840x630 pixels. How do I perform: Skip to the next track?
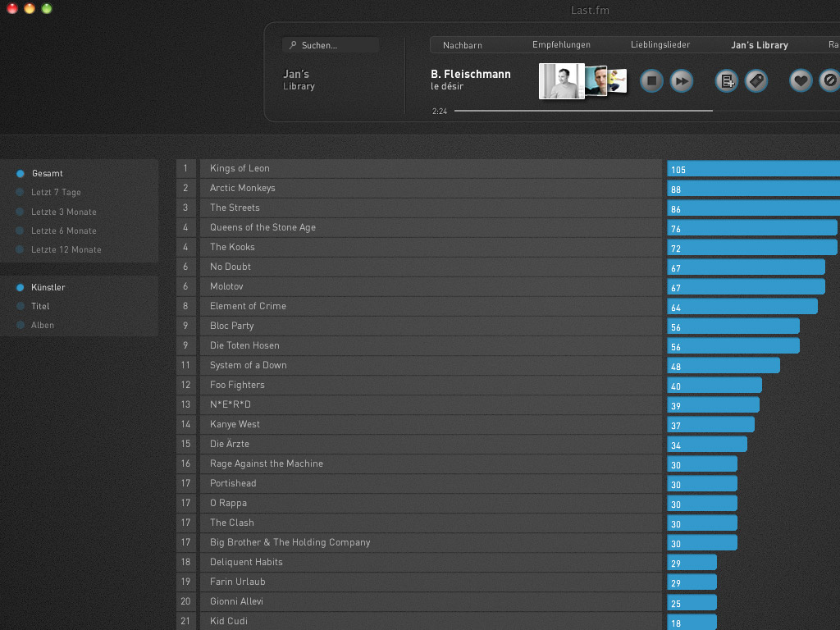tap(682, 81)
